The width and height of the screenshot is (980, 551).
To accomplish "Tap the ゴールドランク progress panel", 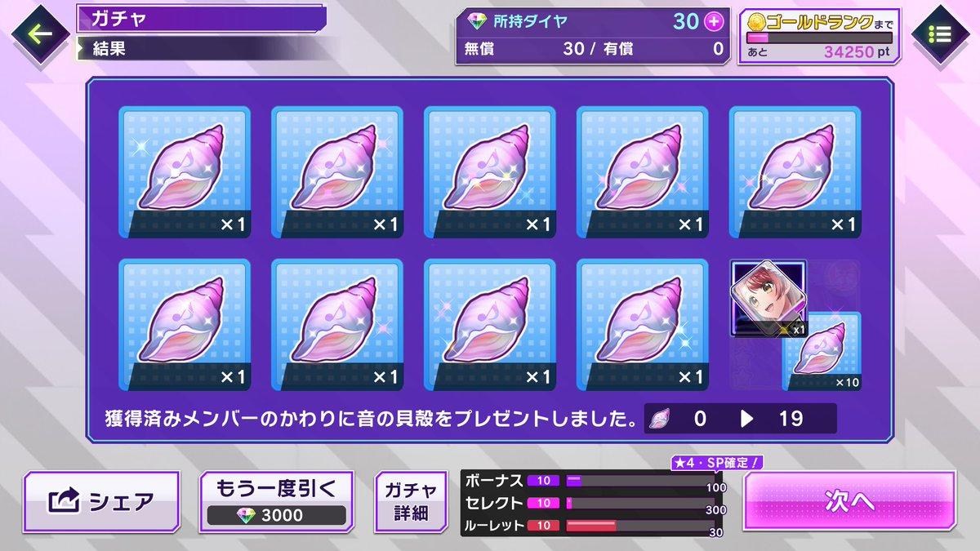I will click(819, 36).
